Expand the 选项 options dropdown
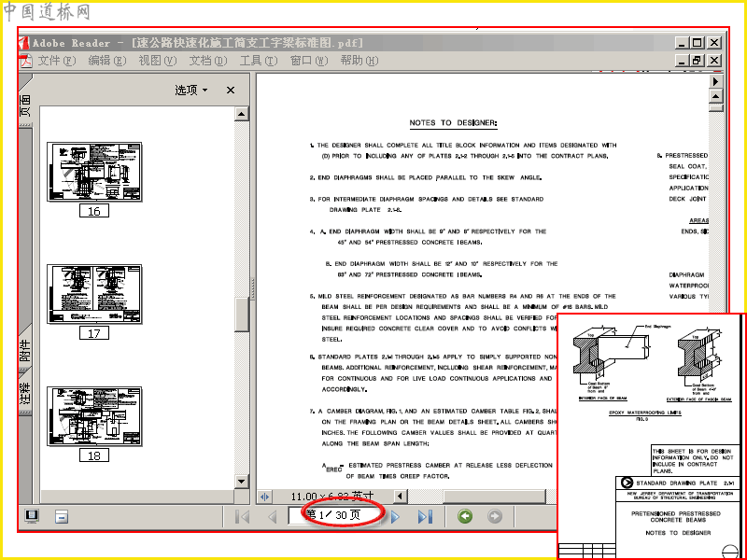The width and height of the screenshot is (747, 560). click(x=191, y=90)
